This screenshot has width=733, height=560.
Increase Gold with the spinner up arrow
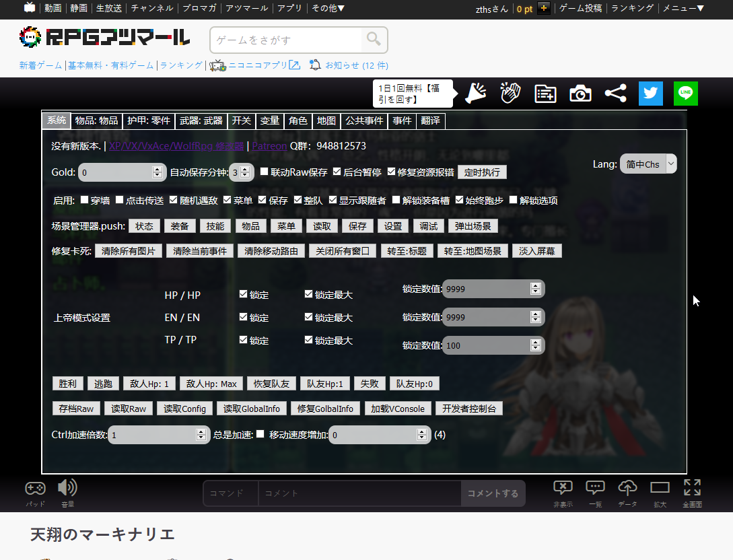(158, 168)
